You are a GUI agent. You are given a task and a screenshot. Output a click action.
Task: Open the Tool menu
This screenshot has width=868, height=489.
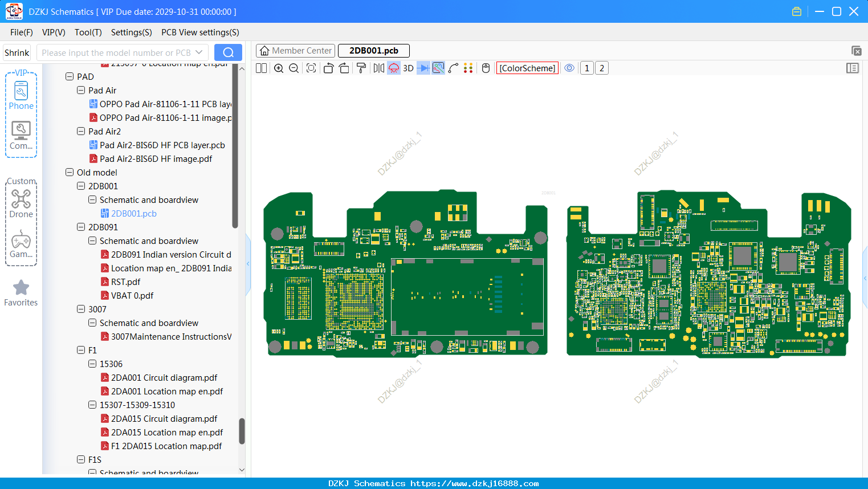coord(88,32)
